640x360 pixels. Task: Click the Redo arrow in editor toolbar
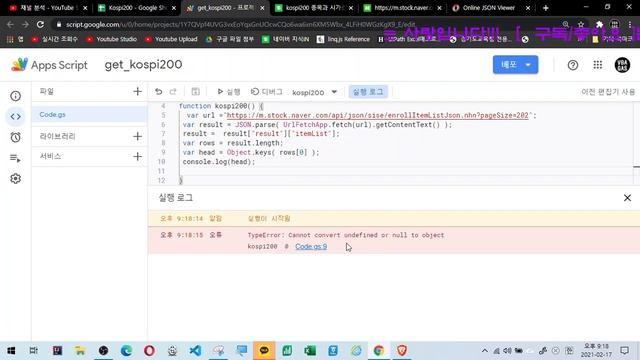pyautogui.click(x=173, y=92)
